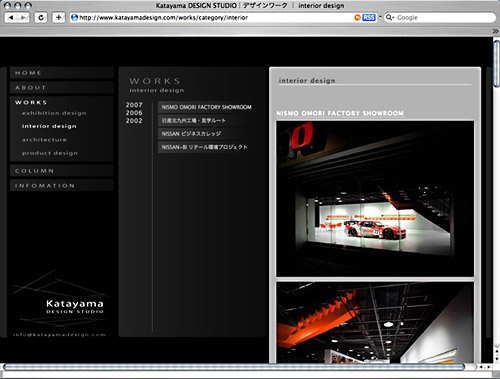Select year 2002 in works list
This screenshot has height=379, width=500.
(134, 121)
